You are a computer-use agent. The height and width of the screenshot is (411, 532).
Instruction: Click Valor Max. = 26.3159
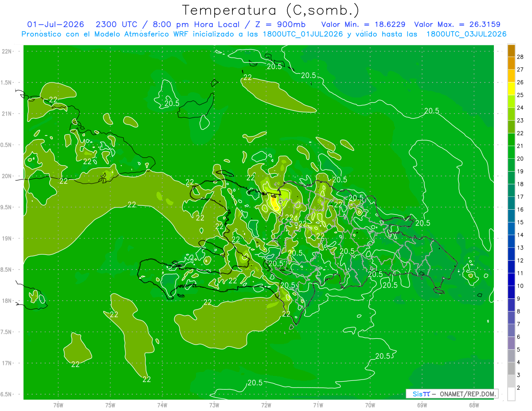click(458, 24)
